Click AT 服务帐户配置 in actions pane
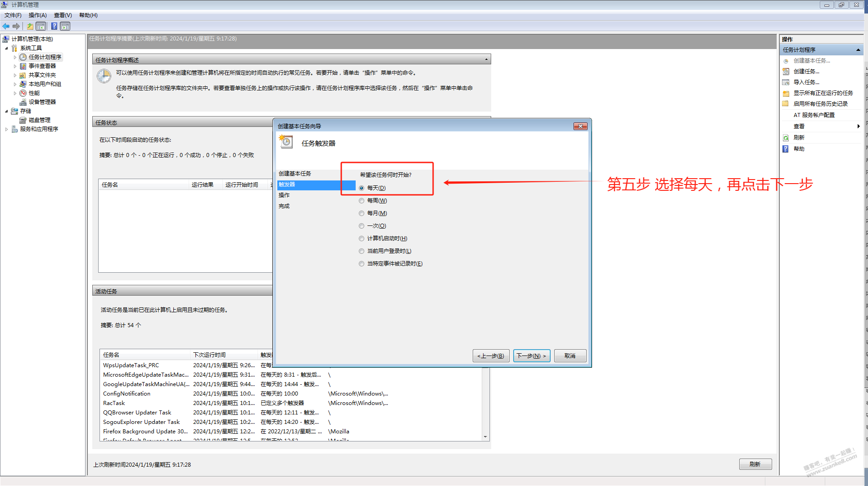 tap(814, 115)
